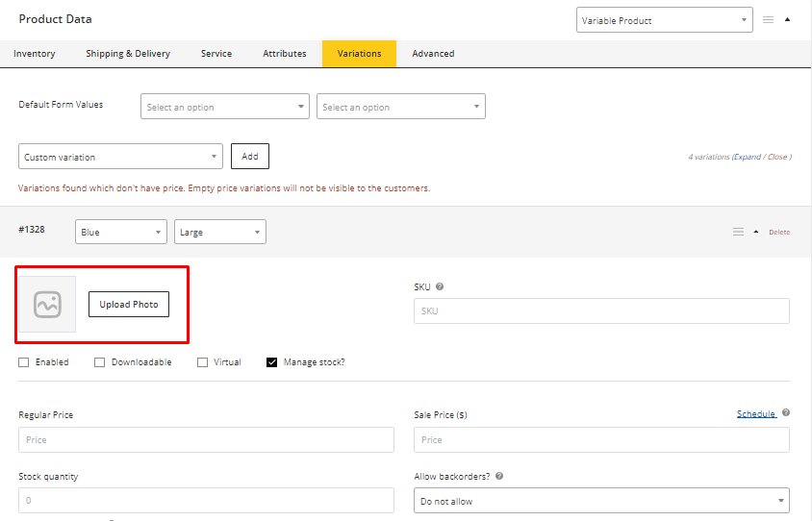Switch to the Attributes tab

click(285, 54)
